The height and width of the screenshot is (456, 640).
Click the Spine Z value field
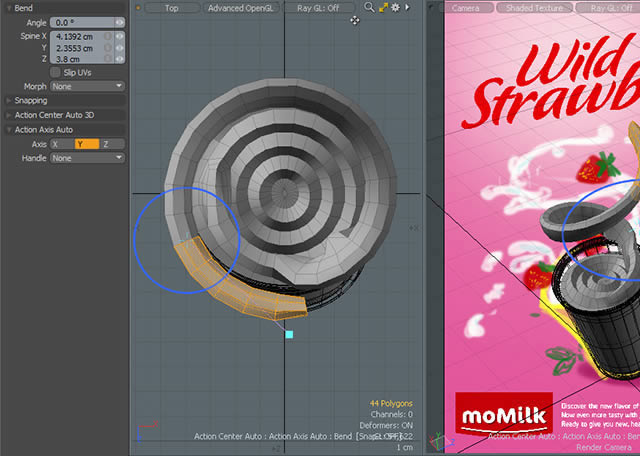pyautogui.click(x=77, y=59)
